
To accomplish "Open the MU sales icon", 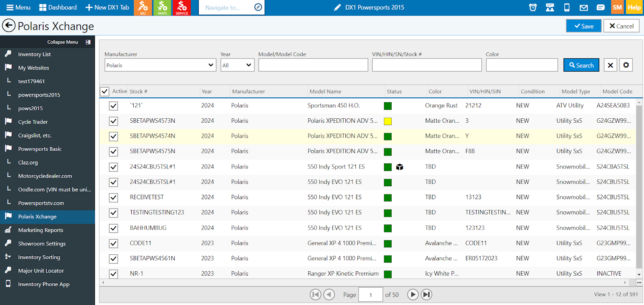I will (143, 8).
